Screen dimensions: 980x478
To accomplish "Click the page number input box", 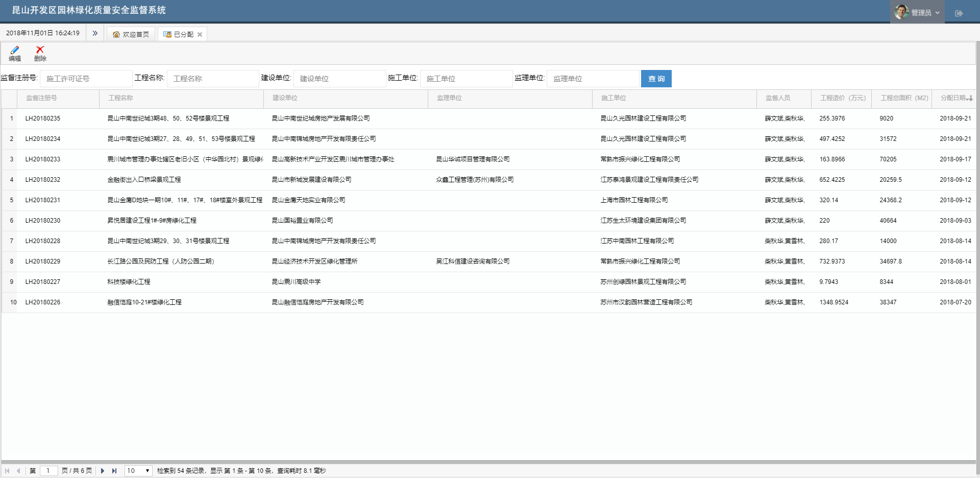I will (x=48, y=471).
